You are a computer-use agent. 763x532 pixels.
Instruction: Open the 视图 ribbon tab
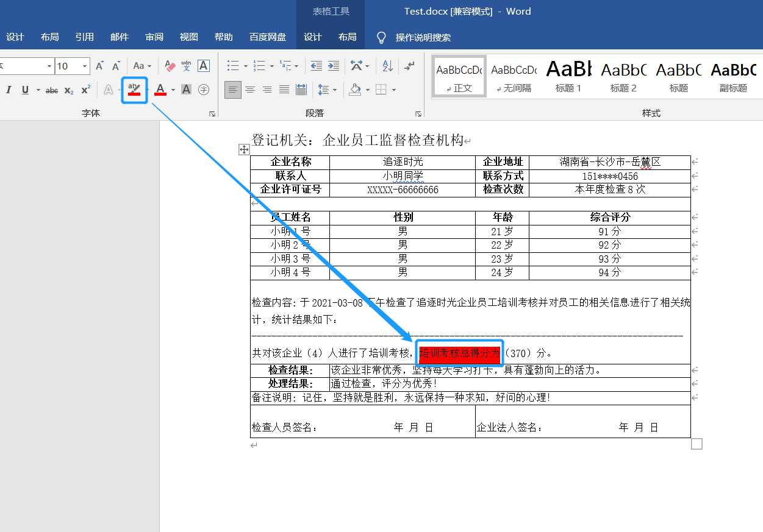point(189,37)
